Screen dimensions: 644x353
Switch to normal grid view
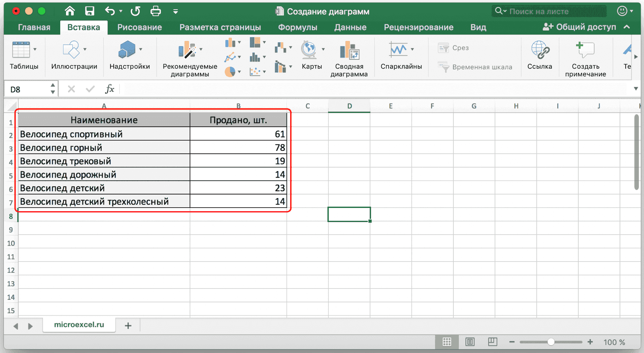[x=447, y=342]
